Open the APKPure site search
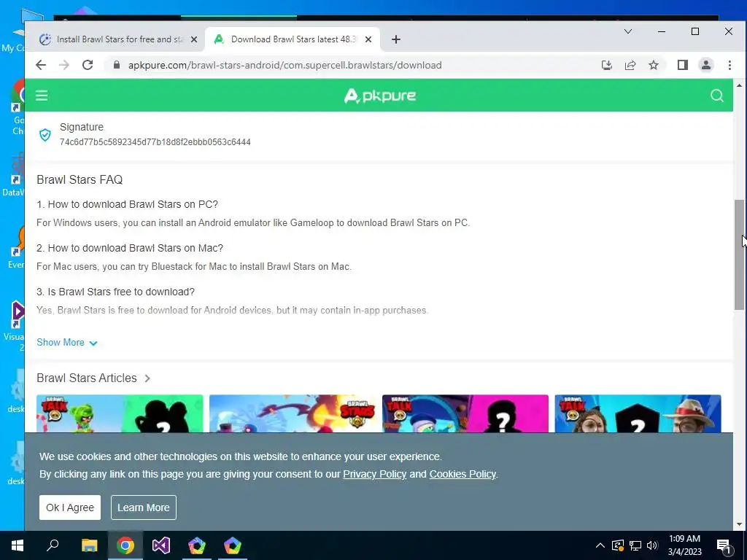 point(716,96)
